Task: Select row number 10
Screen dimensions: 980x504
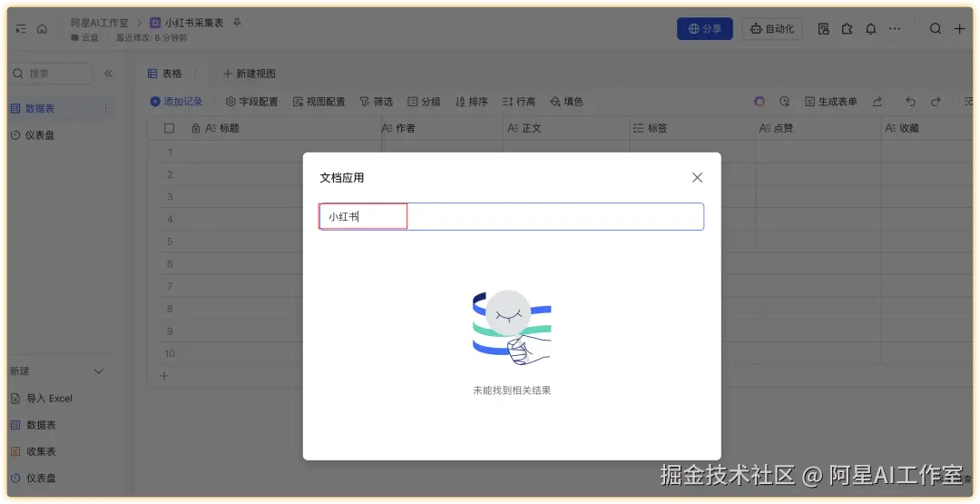Action: pyautogui.click(x=170, y=353)
